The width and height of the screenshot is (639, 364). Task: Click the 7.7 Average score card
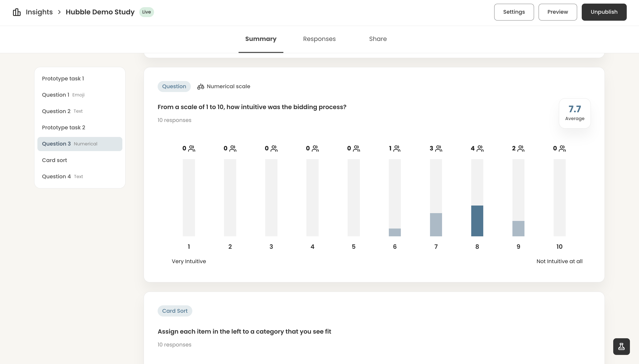point(575,113)
